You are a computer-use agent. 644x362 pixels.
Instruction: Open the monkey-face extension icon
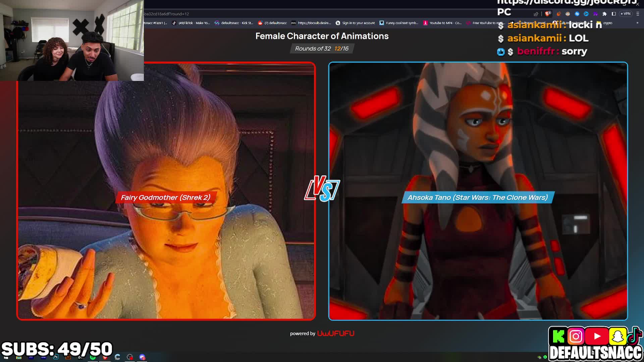[568, 14]
